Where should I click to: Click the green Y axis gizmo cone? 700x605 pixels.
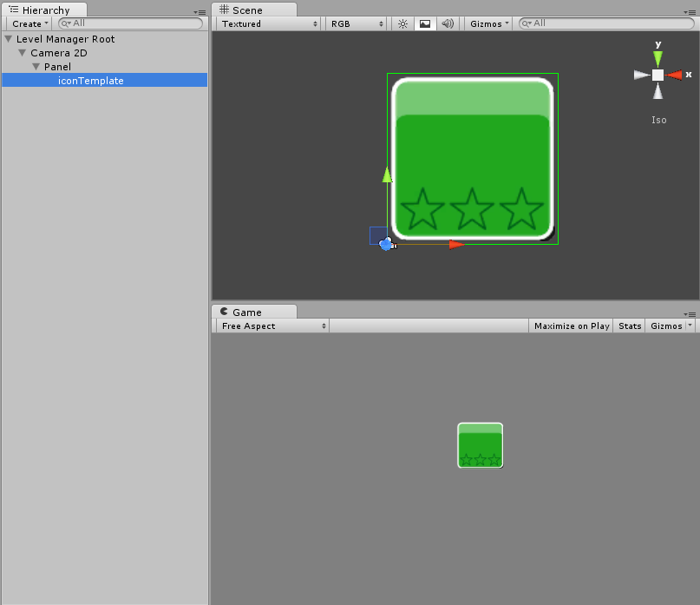tap(658, 58)
